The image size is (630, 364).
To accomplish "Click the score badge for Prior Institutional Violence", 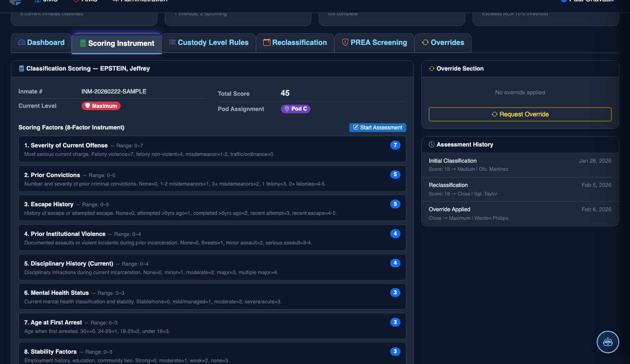I will coord(395,234).
